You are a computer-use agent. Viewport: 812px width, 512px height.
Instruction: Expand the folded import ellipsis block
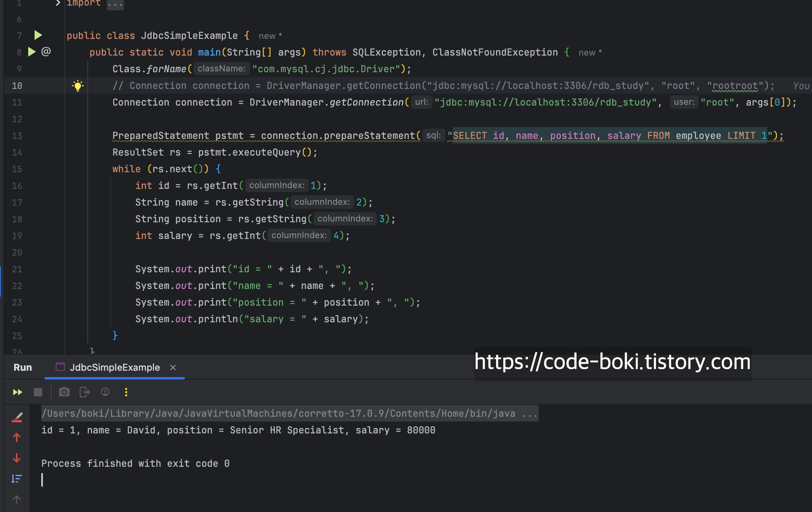click(x=115, y=4)
